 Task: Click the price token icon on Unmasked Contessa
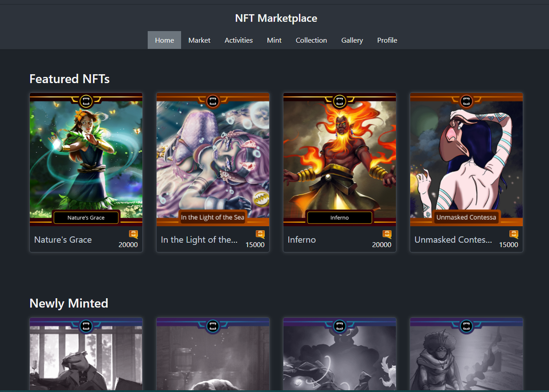pos(514,234)
